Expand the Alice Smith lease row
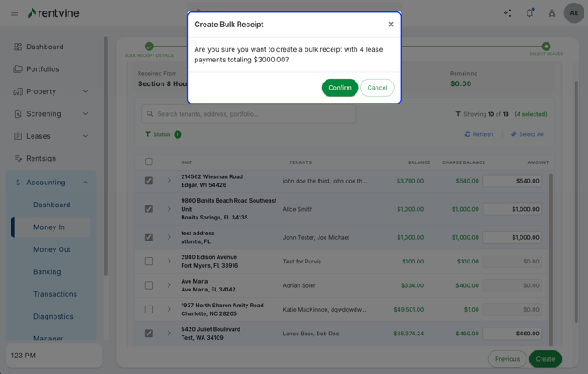The width and height of the screenshot is (588, 374). point(169,209)
